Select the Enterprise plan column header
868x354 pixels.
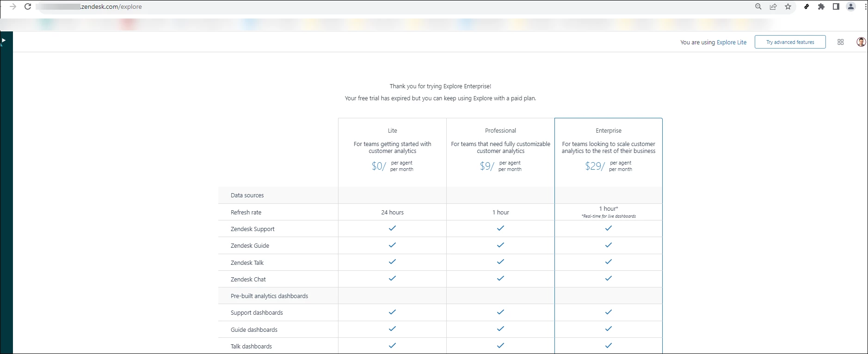coord(608,131)
